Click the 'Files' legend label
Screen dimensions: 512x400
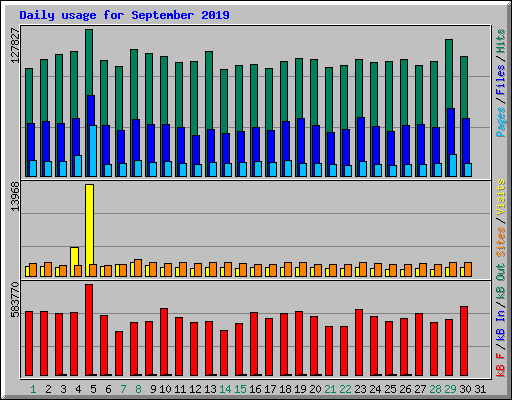501,80
